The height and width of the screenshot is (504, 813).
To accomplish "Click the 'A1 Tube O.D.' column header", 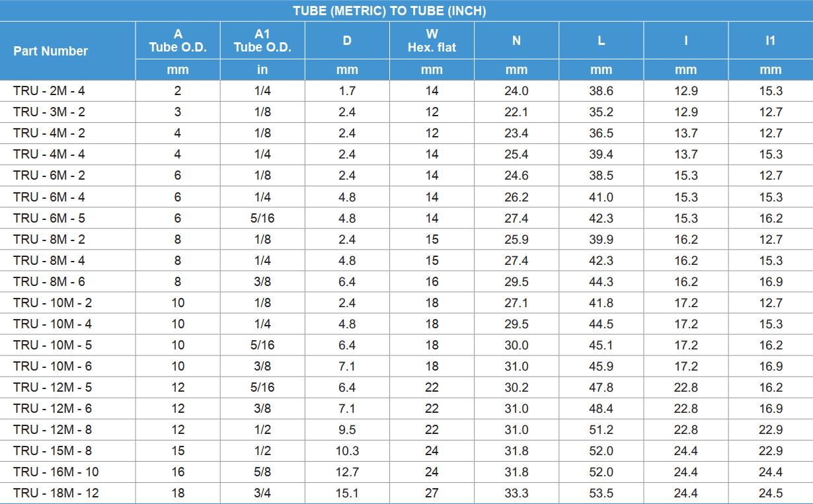I will (x=262, y=40).
